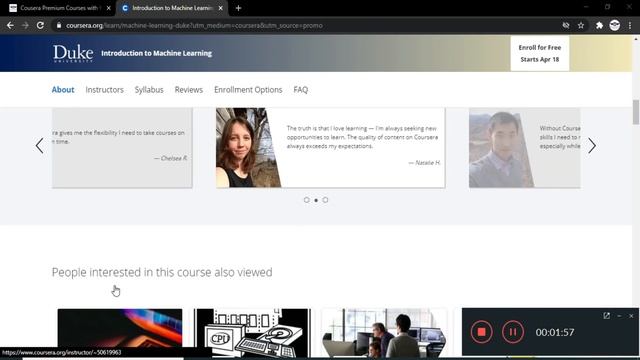Viewport: 640px width, 360px height.
Task: Click the crossed-out eye icon in address bar
Action: point(566,25)
